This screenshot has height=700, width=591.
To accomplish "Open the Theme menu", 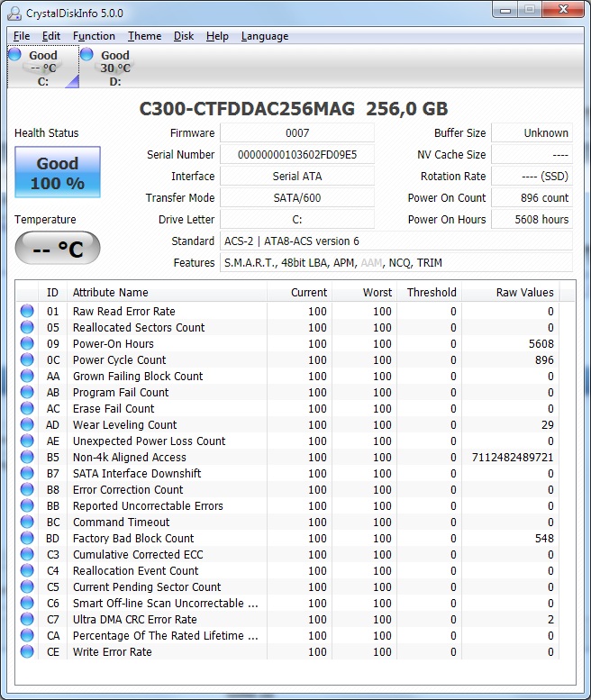I will (x=145, y=36).
